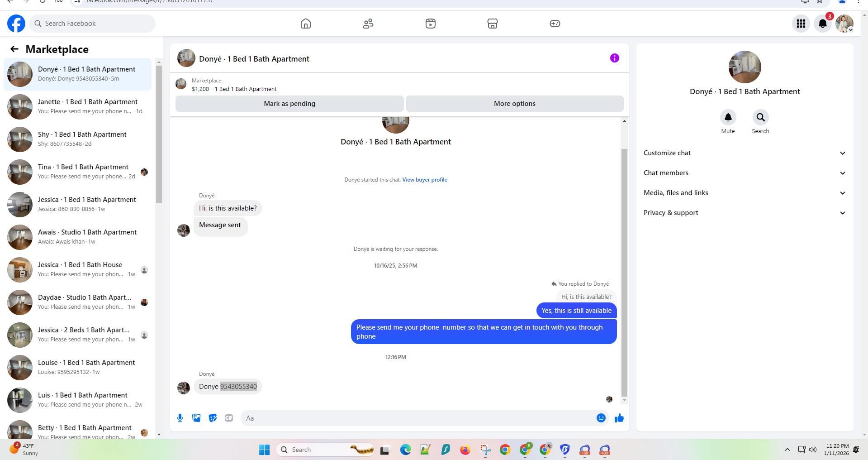
Task: Attach a photo to the message
Action: [196, 418]
